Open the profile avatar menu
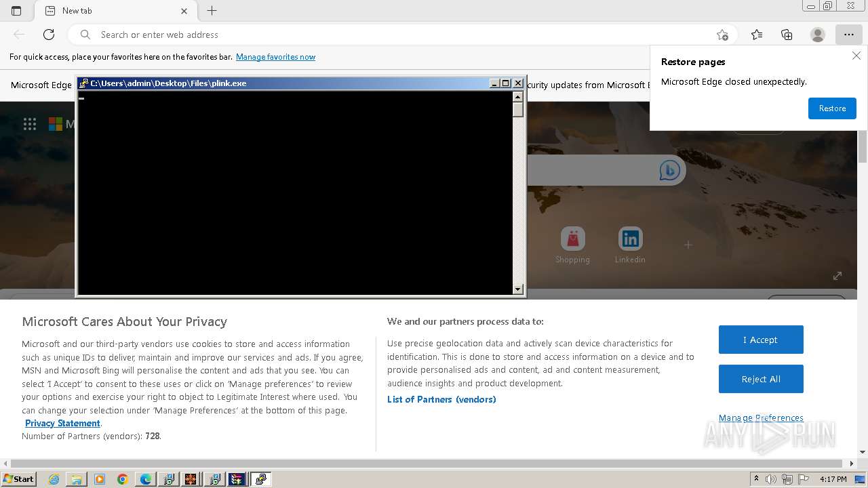This screenshot has height=488, width=868. (x=818, y=35)
